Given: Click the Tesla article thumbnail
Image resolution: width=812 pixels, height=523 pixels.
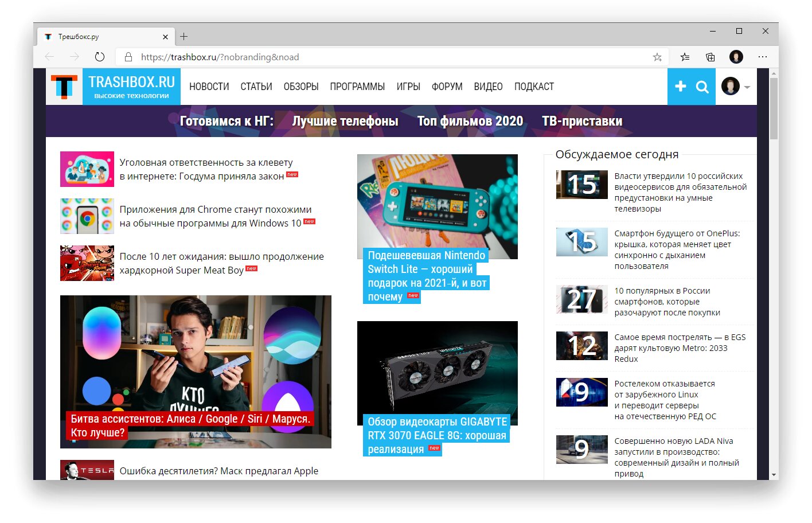Looking at the screenshot, I should [x=87, y=470].
